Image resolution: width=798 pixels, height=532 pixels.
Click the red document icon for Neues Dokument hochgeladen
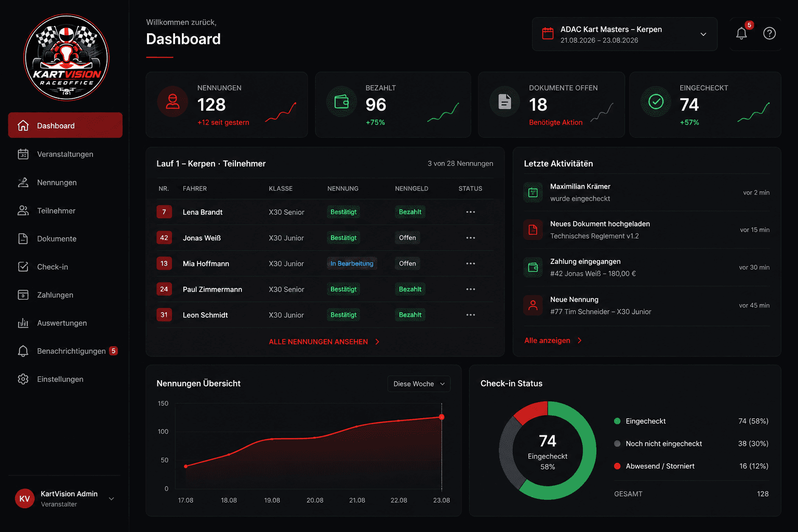533,230
